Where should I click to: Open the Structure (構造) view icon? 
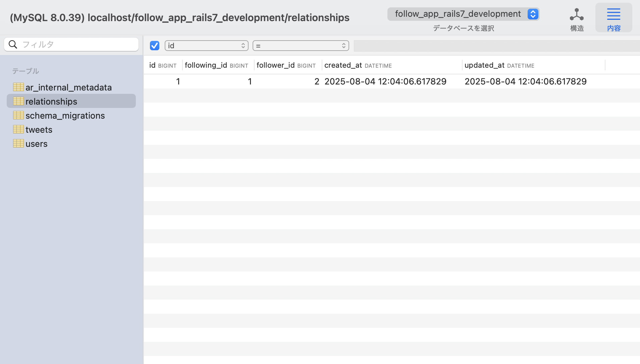pos(577,15)
